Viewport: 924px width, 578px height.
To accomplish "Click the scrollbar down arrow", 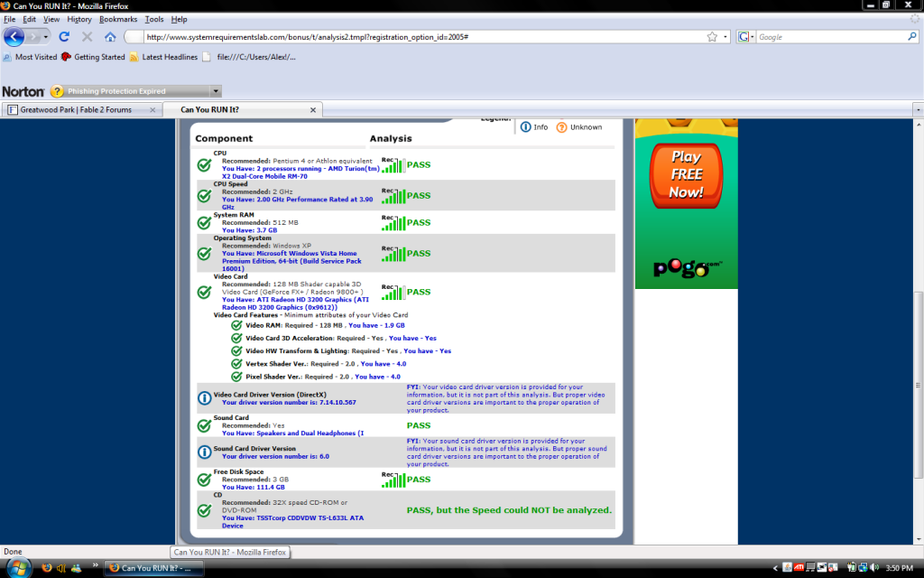I will pyautogui.click(x=918, y=539).
